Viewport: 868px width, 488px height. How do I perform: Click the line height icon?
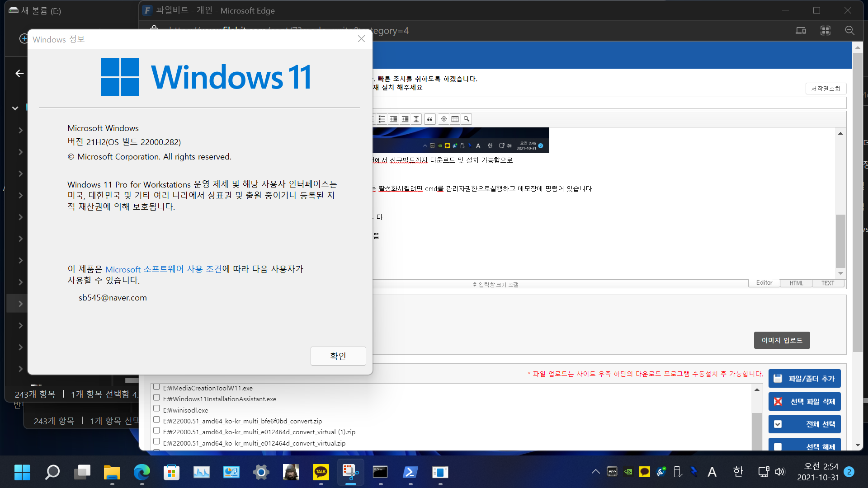[x=416, y=119]
